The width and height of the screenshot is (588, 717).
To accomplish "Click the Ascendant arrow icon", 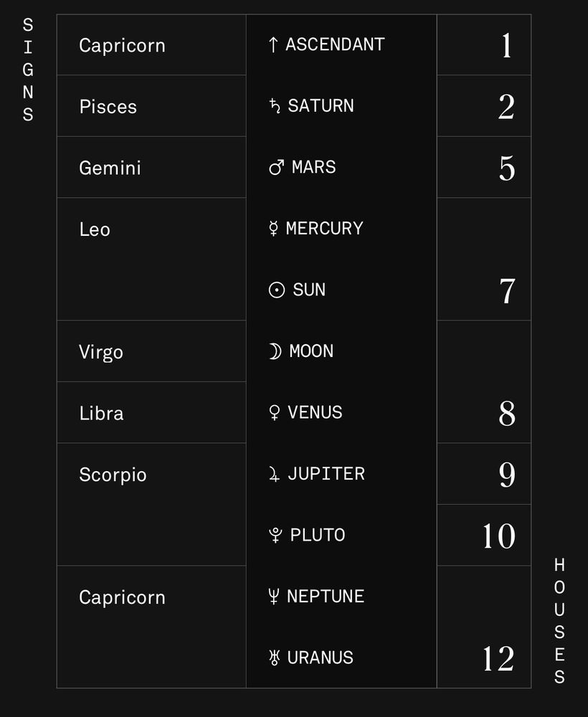I will [x=273, y=44].
